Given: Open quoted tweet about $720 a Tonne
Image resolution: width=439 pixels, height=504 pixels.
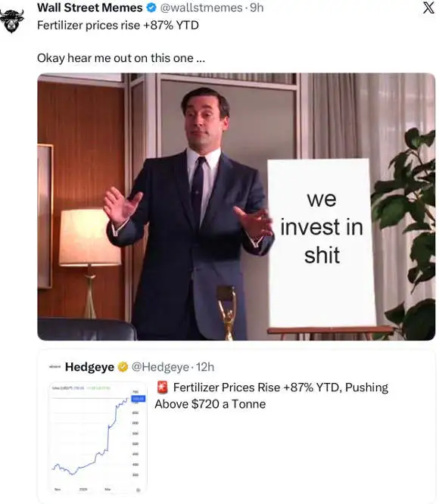Looking at the screenshot, I should pos(236,427).
